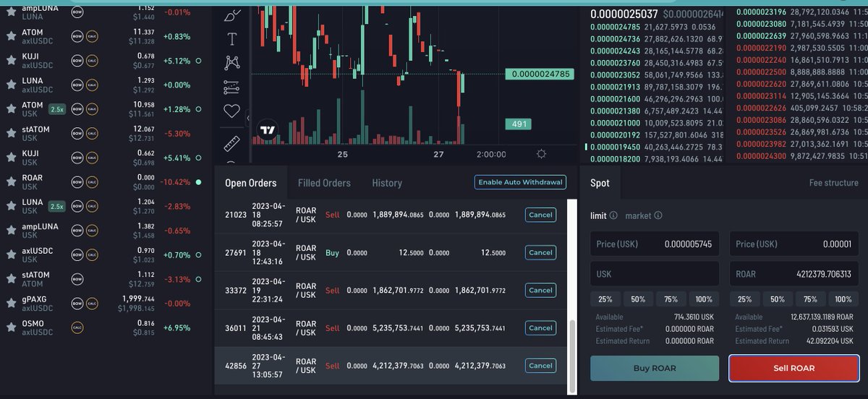
Task: Click CALC badge on KUJI axlUSDC row
Action: (92, 61)
